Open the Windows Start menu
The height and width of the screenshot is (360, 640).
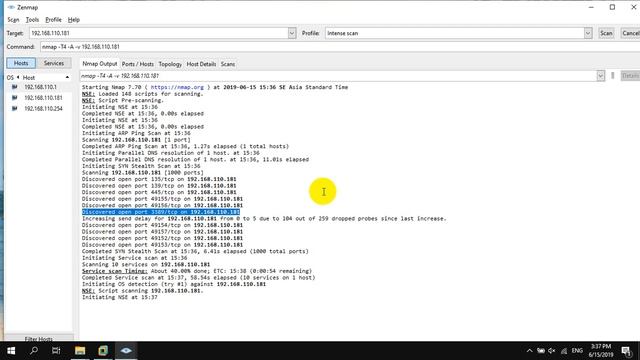click(11, 351)
